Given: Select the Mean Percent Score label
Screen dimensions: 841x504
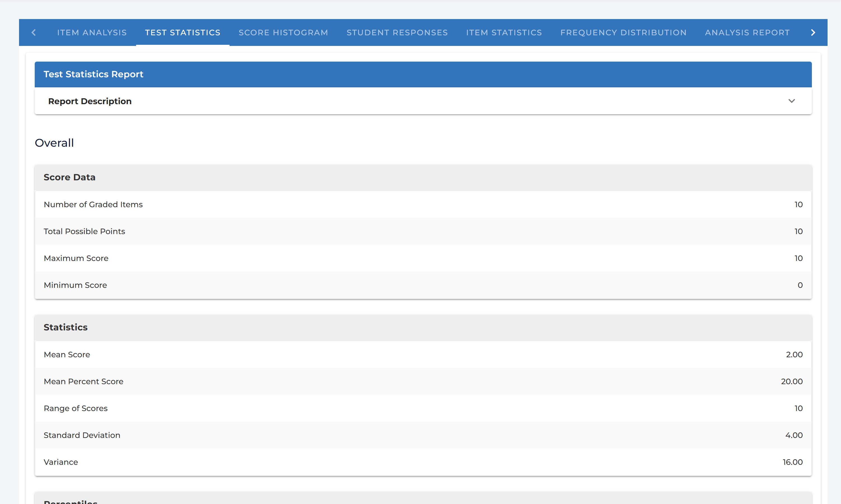Looking at the screenshot, I should [83, 381].
